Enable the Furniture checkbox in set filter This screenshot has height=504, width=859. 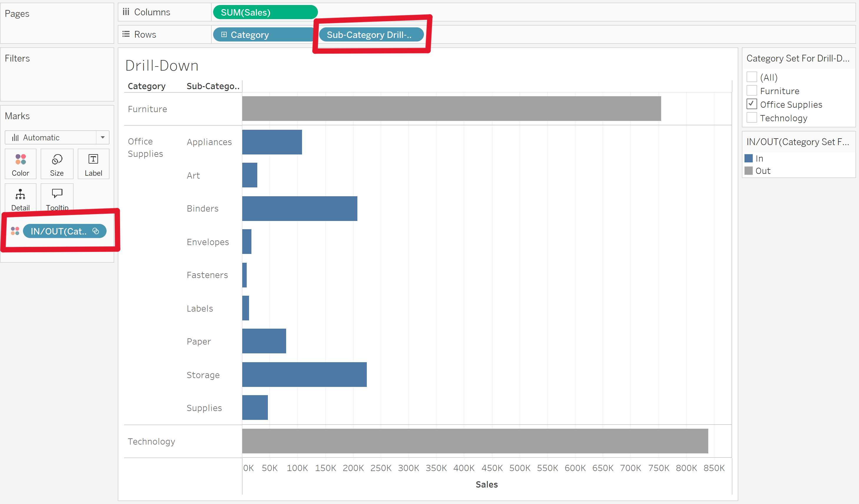tap(751, 91)
